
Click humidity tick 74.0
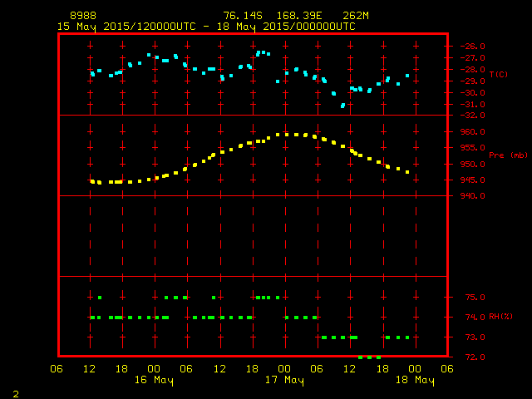click(475, 318)
